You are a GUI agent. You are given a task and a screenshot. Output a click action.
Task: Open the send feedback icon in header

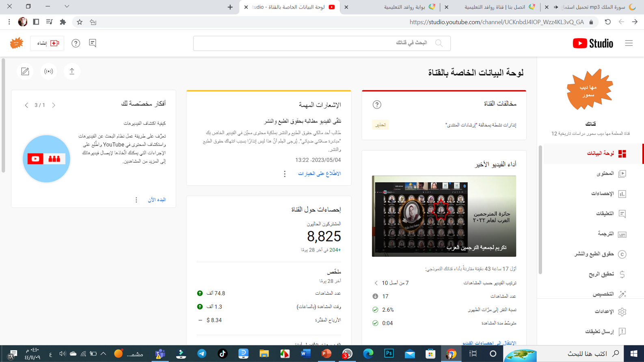point(93,43)
